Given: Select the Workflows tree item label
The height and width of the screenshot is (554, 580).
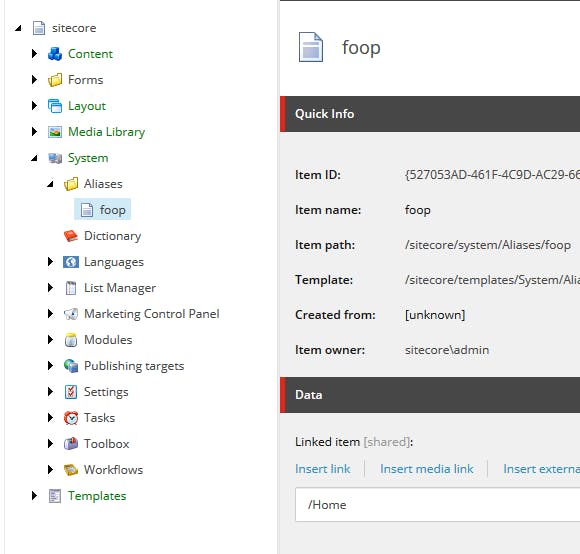Looking at the screenshot, I should click(113, 470).
